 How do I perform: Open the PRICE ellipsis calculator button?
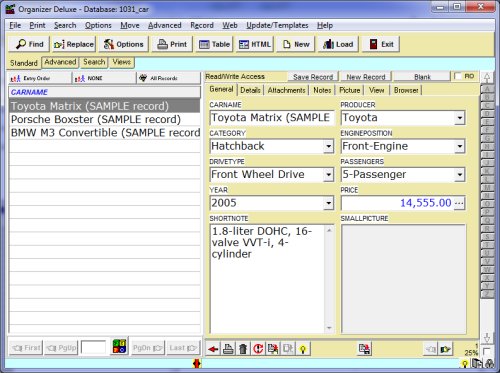click(x=459, y=203)
